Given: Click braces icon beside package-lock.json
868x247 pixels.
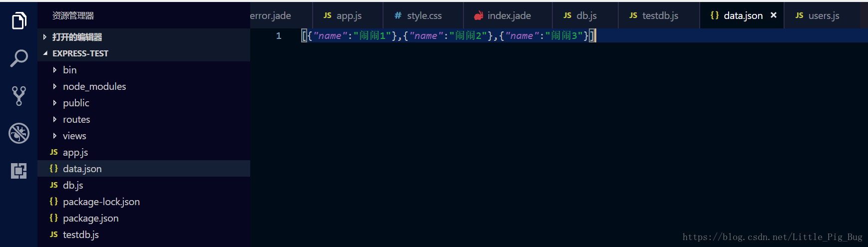Looking at the screenshot, I should pos(54,202).
